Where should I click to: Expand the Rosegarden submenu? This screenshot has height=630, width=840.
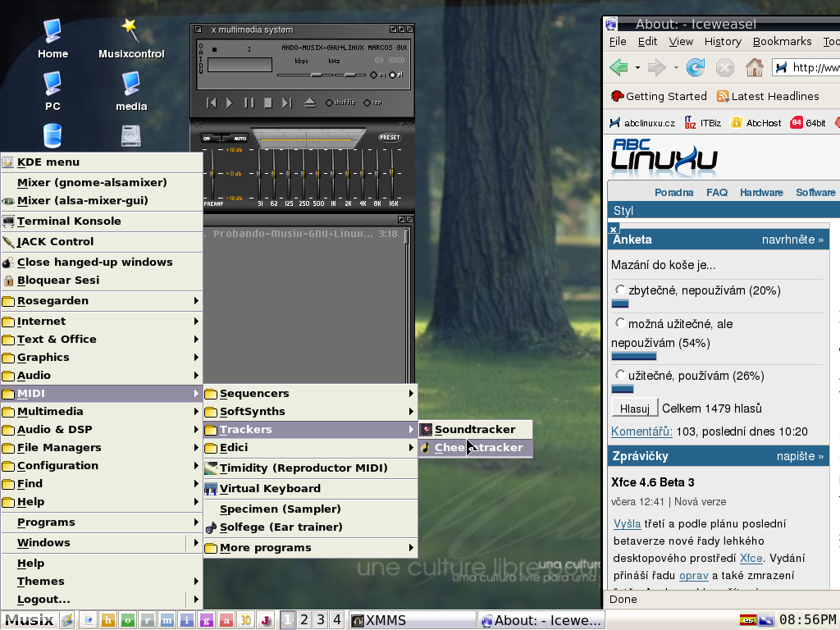coord(101,300)
